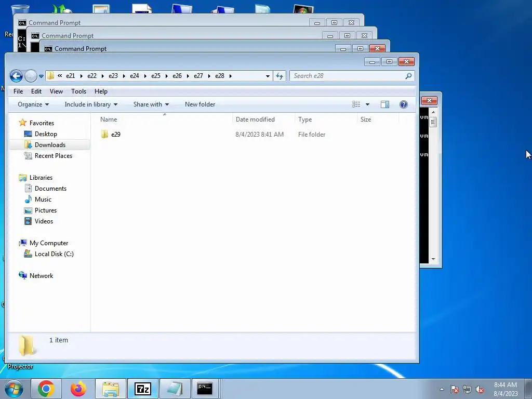The height and width of the screenshot is (399, 532).
Task: Show hidden tray icons
Action: [x=442, y=389]
